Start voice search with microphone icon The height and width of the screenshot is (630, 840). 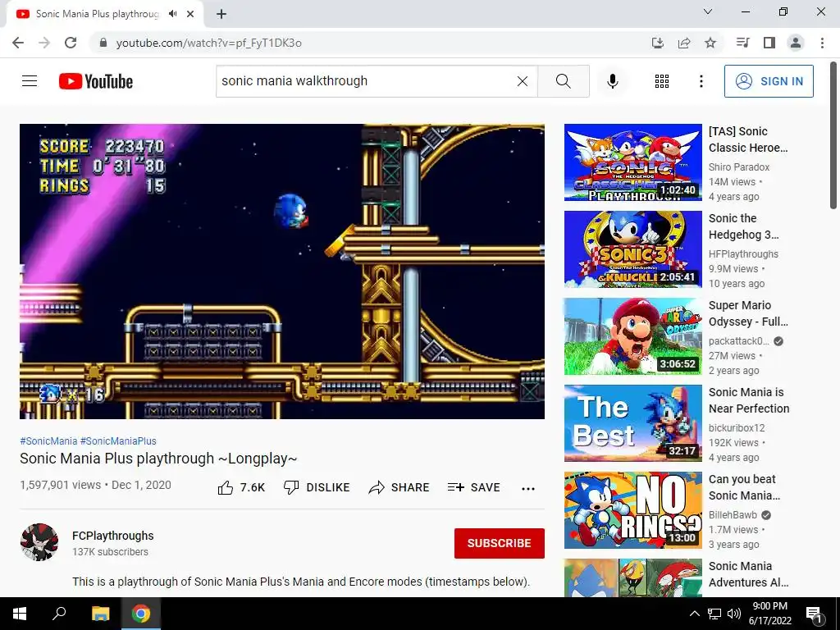tap(612, 81)
